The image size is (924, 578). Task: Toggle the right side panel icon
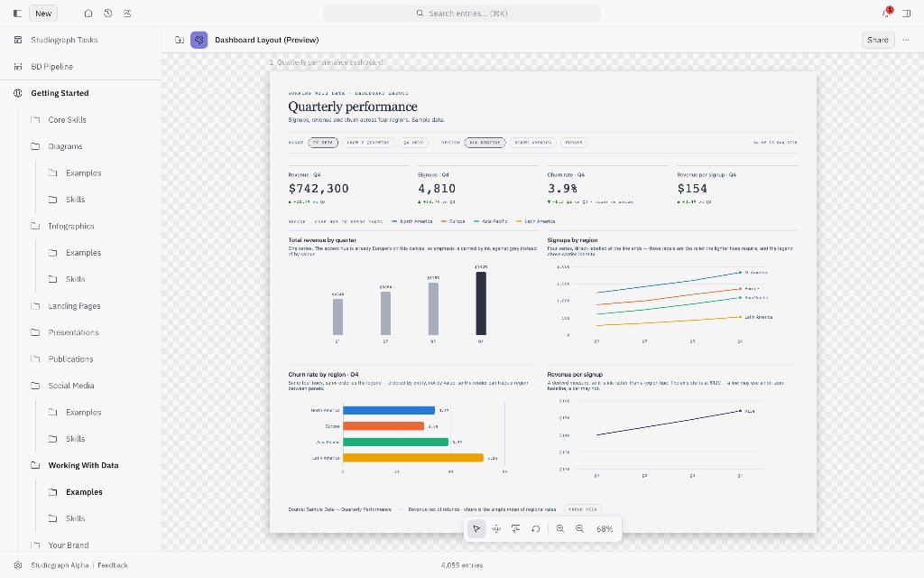coord(906,13)
